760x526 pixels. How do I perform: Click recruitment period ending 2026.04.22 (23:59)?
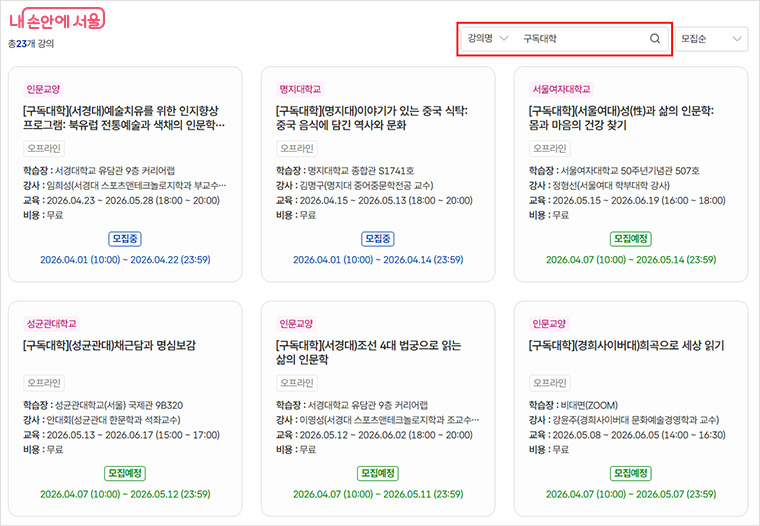(x=125, y=259)
